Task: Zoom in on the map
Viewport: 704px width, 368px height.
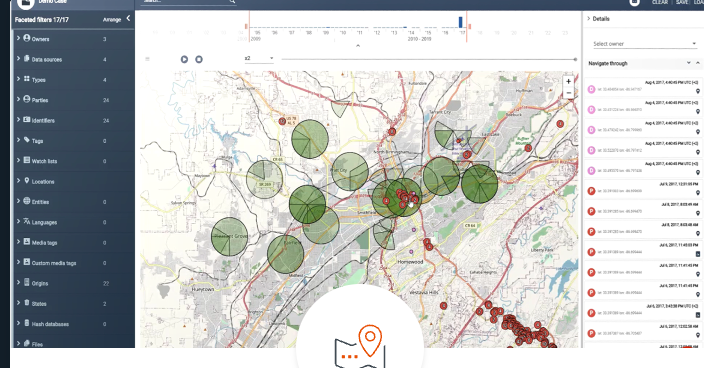Action: tap(568, 82)
